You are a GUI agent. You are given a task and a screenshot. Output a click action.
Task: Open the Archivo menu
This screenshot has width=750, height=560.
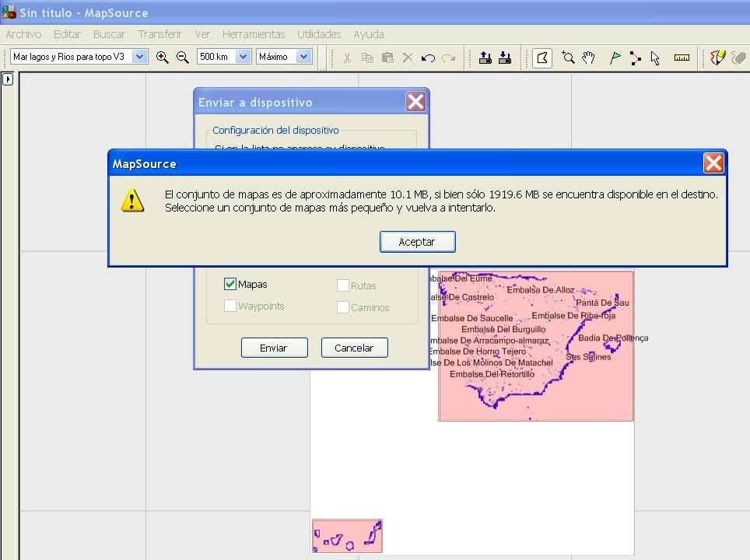tap(24, 34)
